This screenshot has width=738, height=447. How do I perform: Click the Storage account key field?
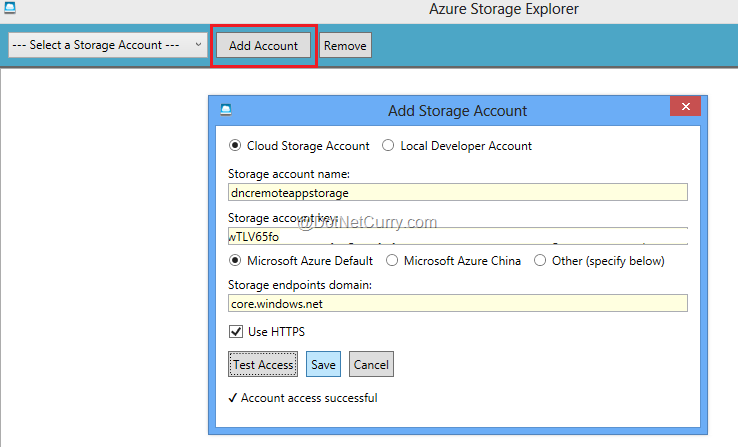tap(457, 236)
